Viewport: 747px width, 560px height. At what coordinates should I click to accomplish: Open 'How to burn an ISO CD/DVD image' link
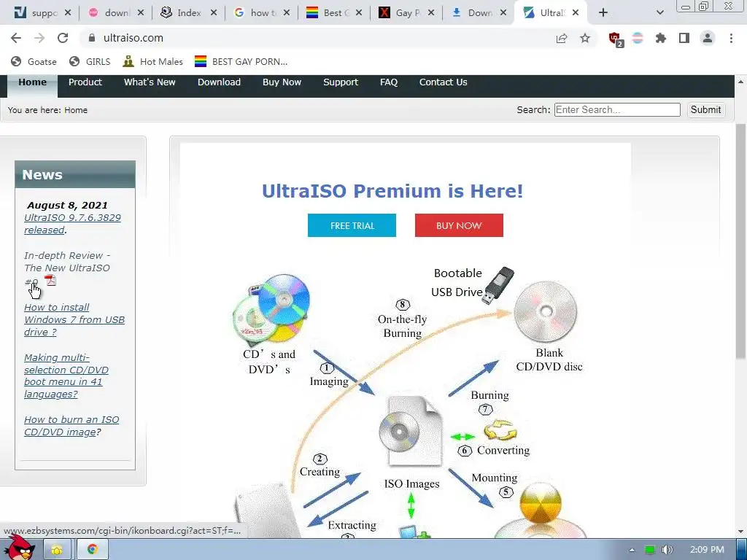coord(71,426)
